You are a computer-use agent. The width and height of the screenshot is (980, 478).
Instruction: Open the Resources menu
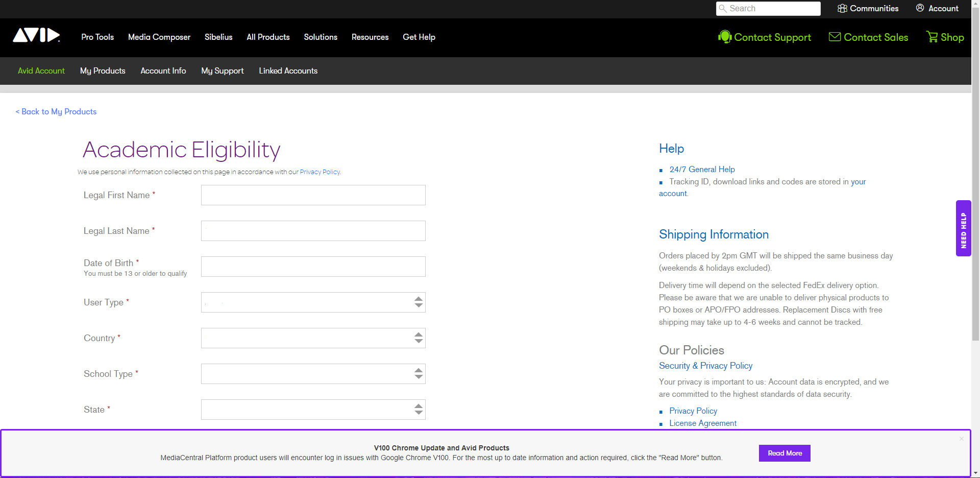pyautogui.click(x=370, y=37)
